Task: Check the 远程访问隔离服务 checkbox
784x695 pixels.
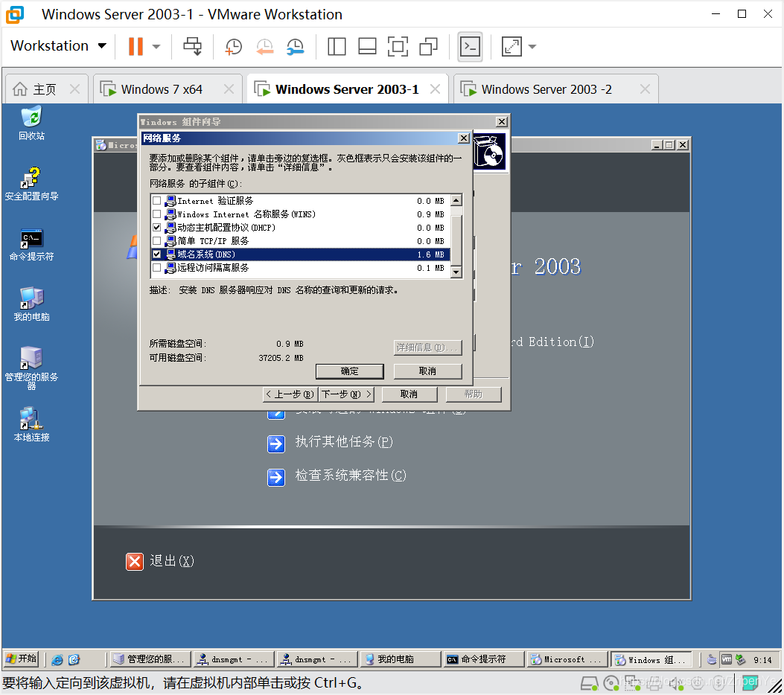Action: pyautogui.click(x=156, y=268)
